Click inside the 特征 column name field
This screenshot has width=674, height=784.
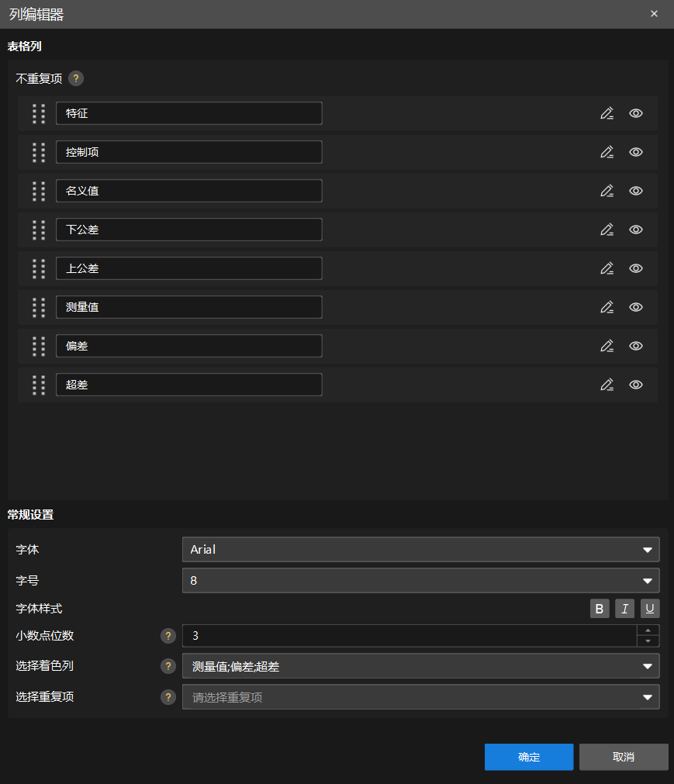[x=188, y=113]
